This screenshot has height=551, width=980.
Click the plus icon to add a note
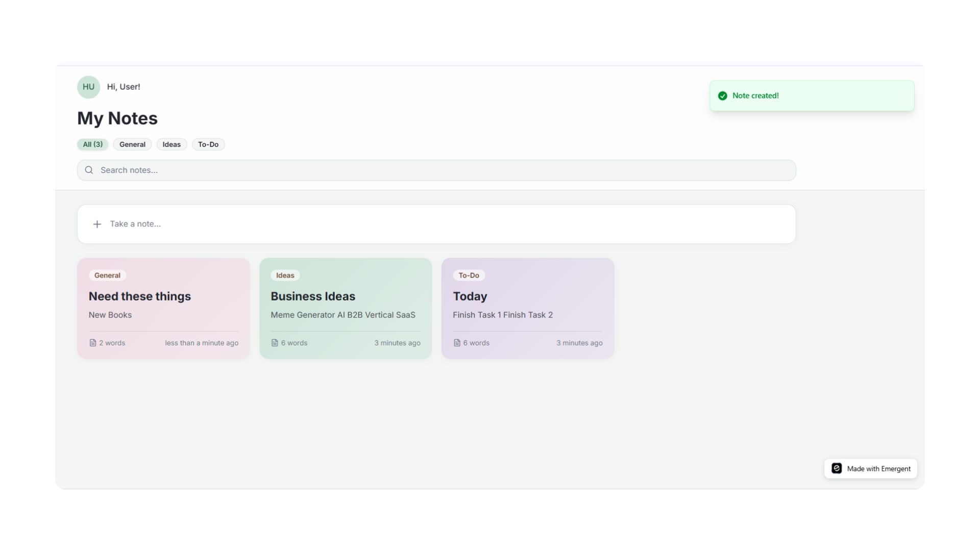click(97, 224)
